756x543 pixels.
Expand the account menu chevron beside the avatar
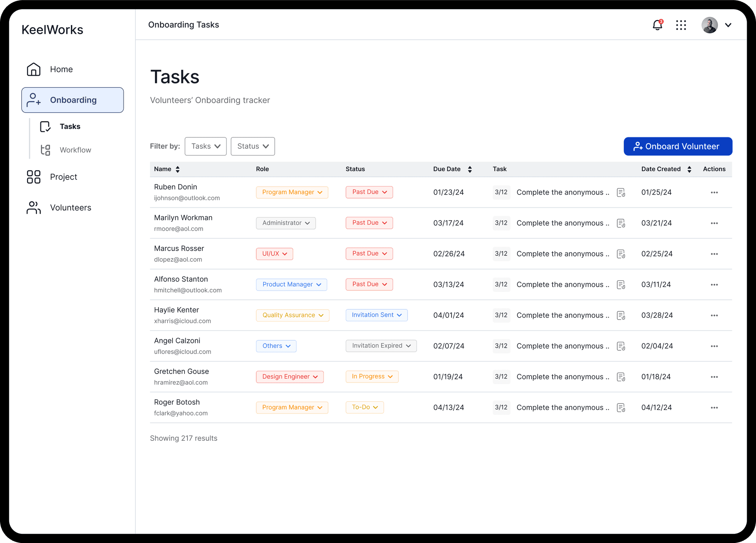(728, 25)
